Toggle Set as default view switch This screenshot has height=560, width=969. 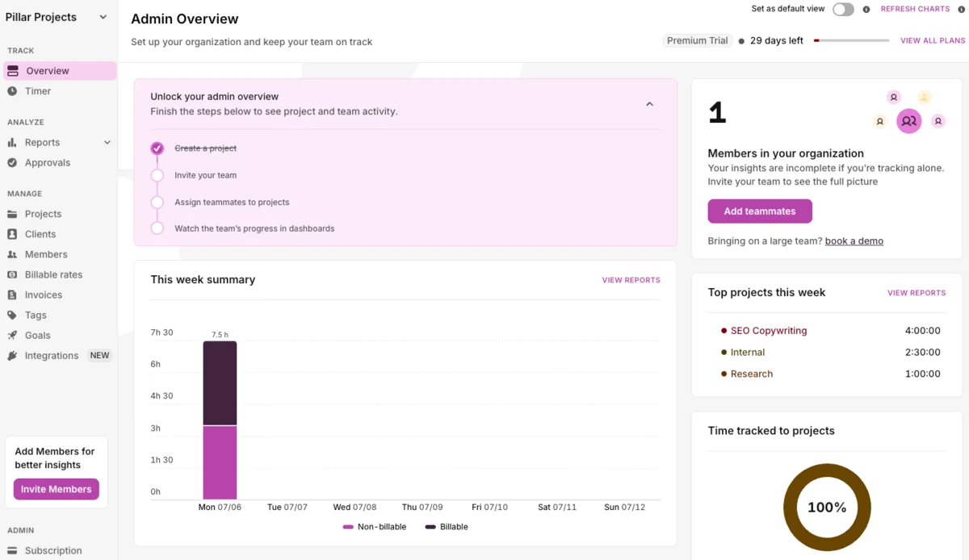click(x=843, y=10)
